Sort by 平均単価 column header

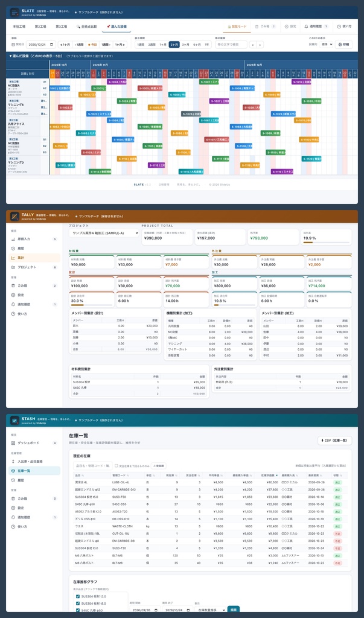coord(216,476)
